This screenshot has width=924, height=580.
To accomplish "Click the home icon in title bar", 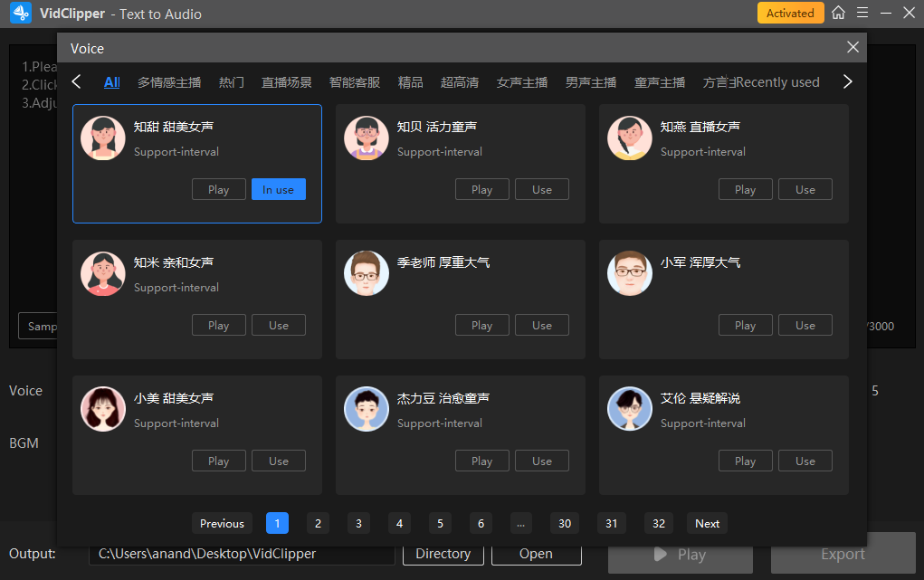I will (x=839, y=13).
